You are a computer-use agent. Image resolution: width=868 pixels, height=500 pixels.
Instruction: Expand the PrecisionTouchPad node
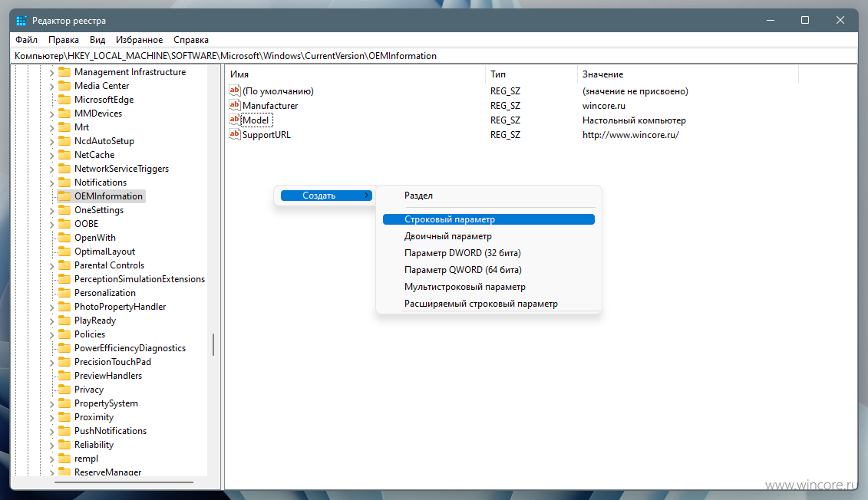coord(51,362)
